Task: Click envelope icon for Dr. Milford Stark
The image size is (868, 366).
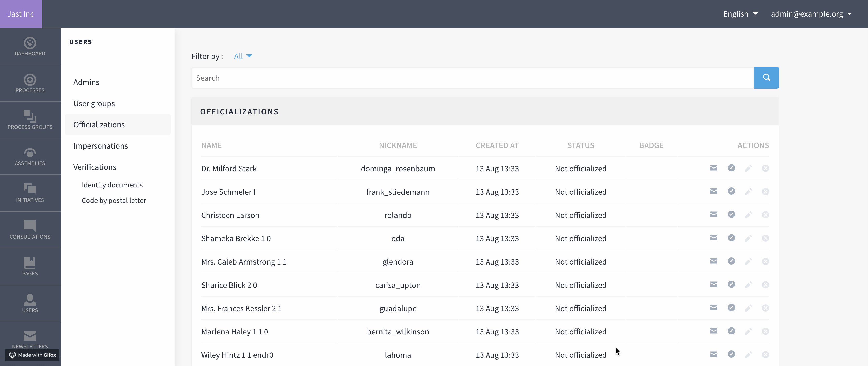Action: (x=713, y=168)
